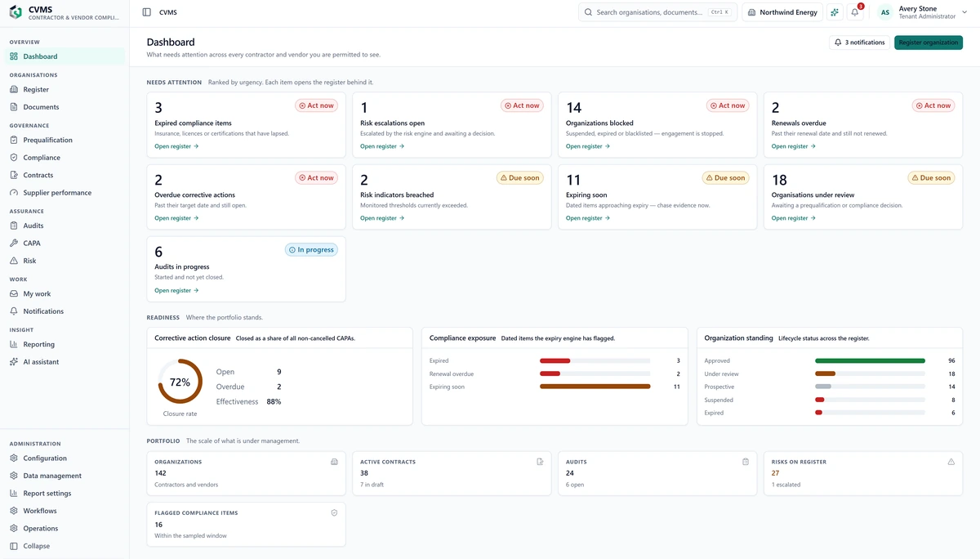This screenshot has height=559, width=980.
Task: Open register for Audits in progress
Action: pos(176,290)
